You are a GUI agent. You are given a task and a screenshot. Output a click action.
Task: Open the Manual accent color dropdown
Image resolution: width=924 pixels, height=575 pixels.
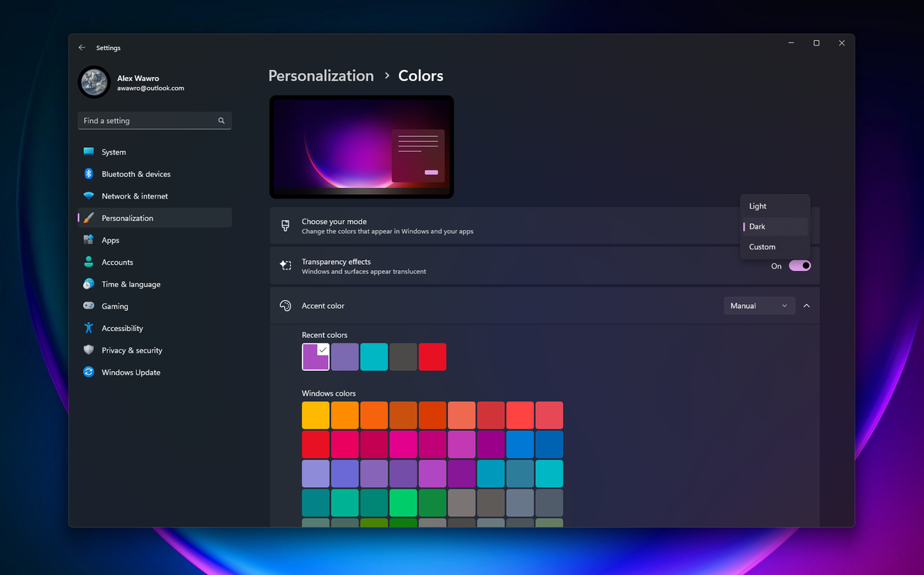point(758,306)
